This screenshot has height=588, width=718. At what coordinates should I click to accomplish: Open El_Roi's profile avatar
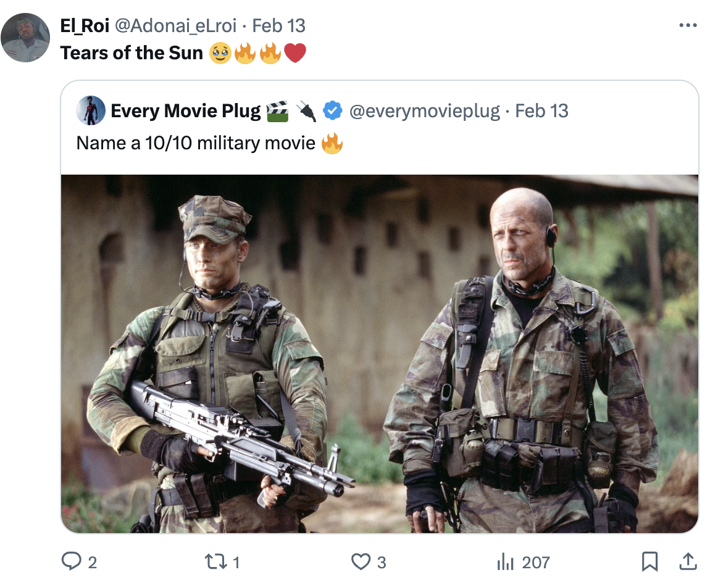[25, 37]
